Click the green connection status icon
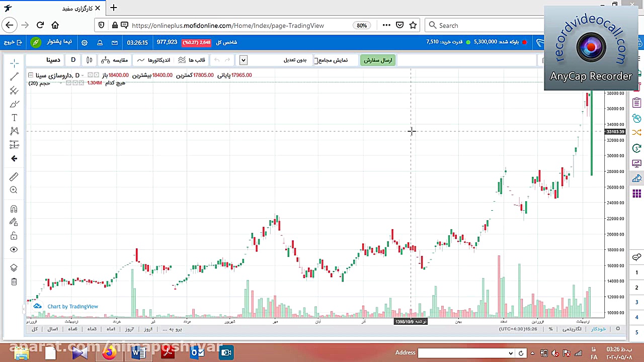The width and height of the screenshot is (644, 362). tap(36, 43)
